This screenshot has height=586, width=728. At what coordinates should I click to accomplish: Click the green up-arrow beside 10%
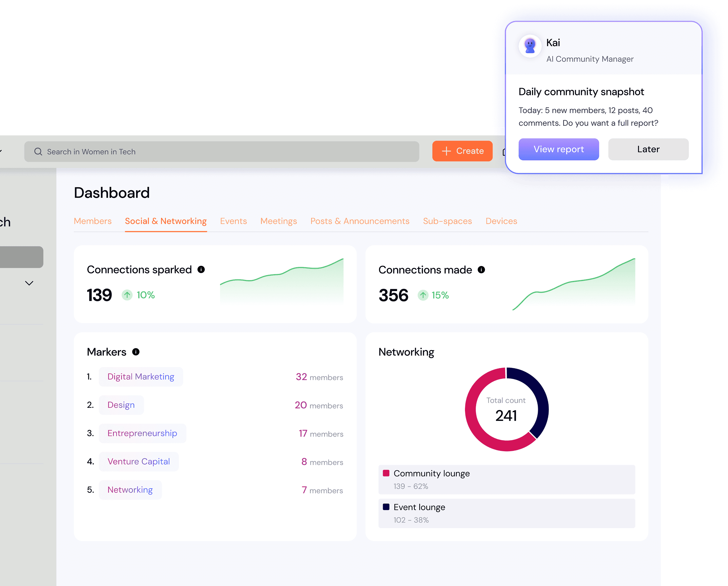pos(127,295)
